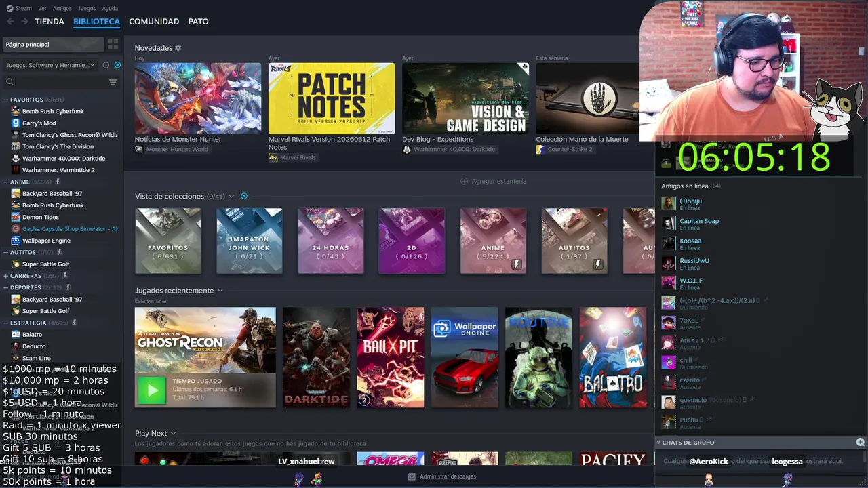The image size is (868, 488).
Task: Click Administrar descargas at the bottom
Action: (x=448, y=476)
